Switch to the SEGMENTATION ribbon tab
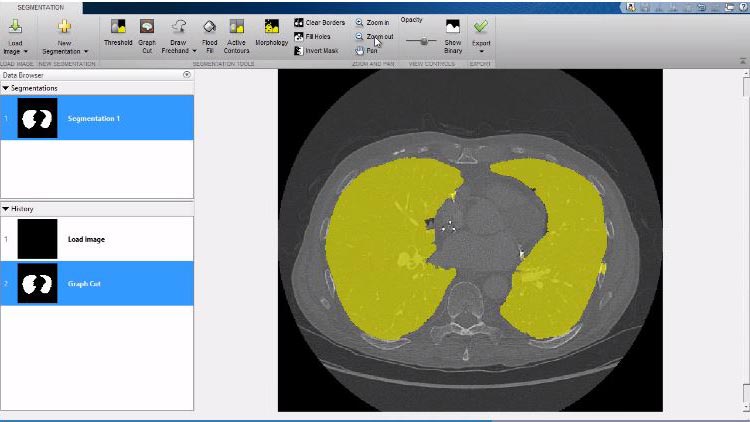This screenshot has width=750, height=422. 40,7
